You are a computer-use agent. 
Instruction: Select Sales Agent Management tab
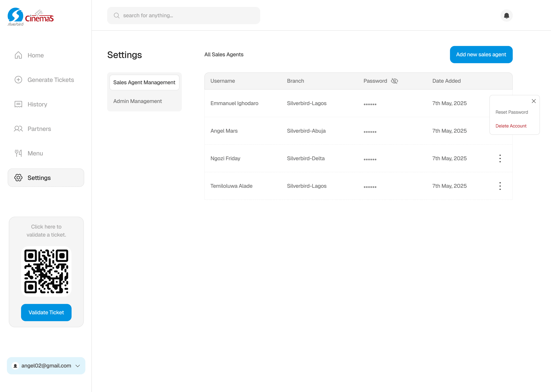144,82
